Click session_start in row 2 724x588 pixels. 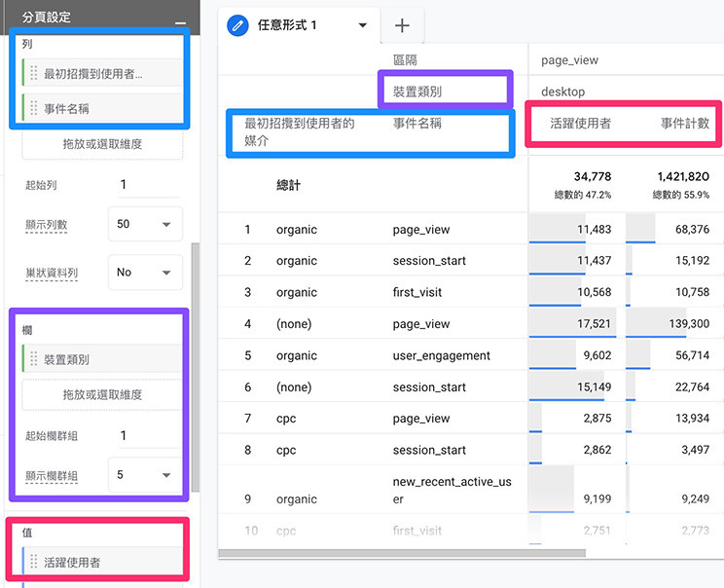coord(429,261)
